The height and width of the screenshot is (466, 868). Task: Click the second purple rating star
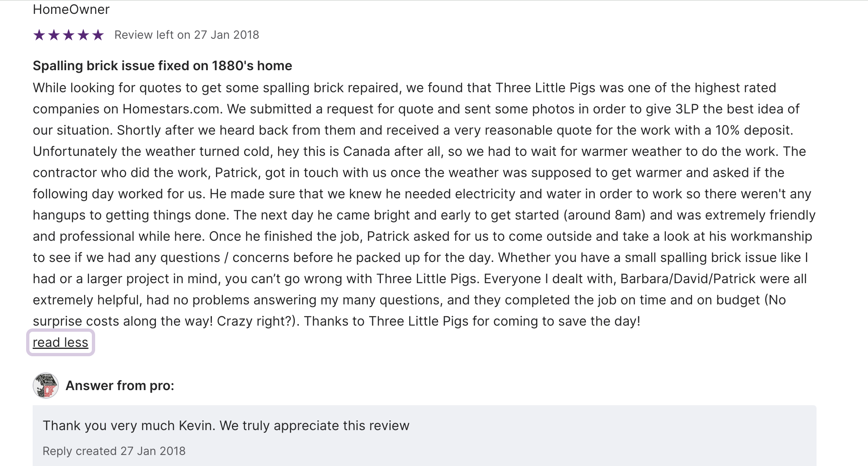pyautogui.click(x=54, y=35)
